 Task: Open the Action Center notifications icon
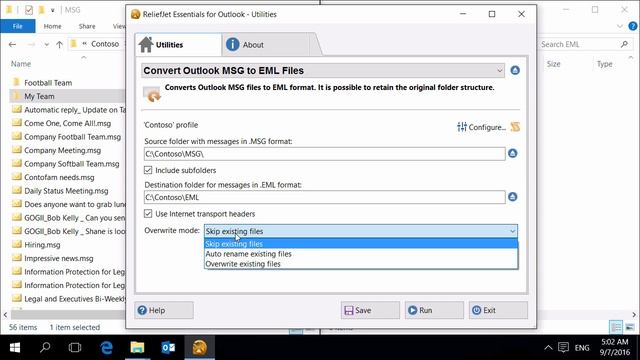tap(563, 347)
